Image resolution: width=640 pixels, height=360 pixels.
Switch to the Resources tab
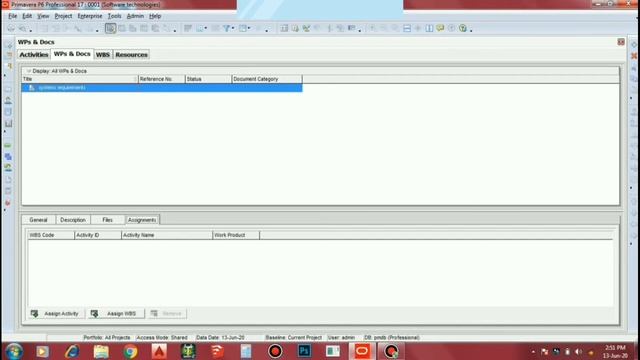[131, 54]
